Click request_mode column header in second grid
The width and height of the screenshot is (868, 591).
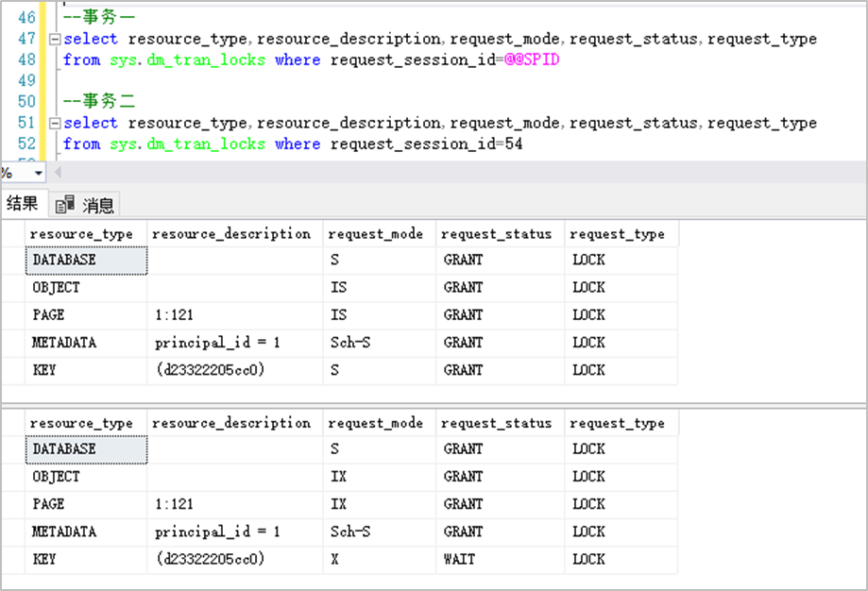pos(374,423)
